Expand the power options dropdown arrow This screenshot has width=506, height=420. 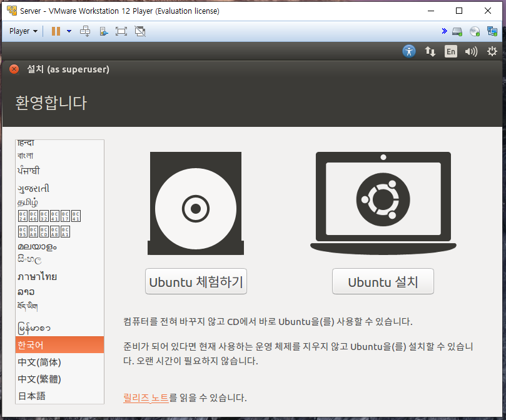(x=69, y=31)
